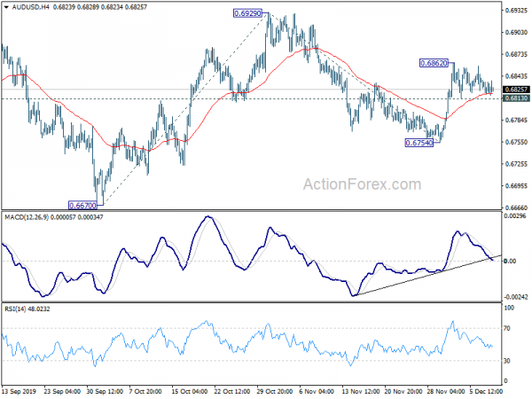Screen dimensions: 532x399
Task: Click the 0.67255 price axis value
Action: pos(516,164)
